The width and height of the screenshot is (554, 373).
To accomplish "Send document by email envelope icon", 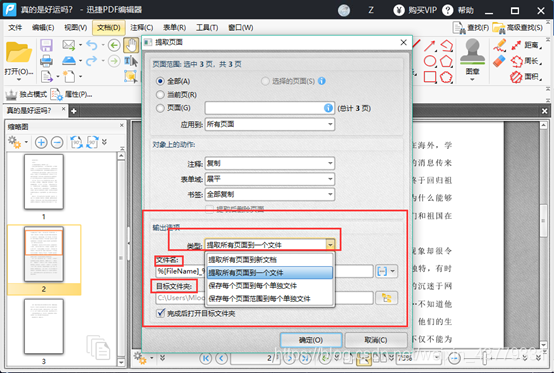I will pos(69,45).
